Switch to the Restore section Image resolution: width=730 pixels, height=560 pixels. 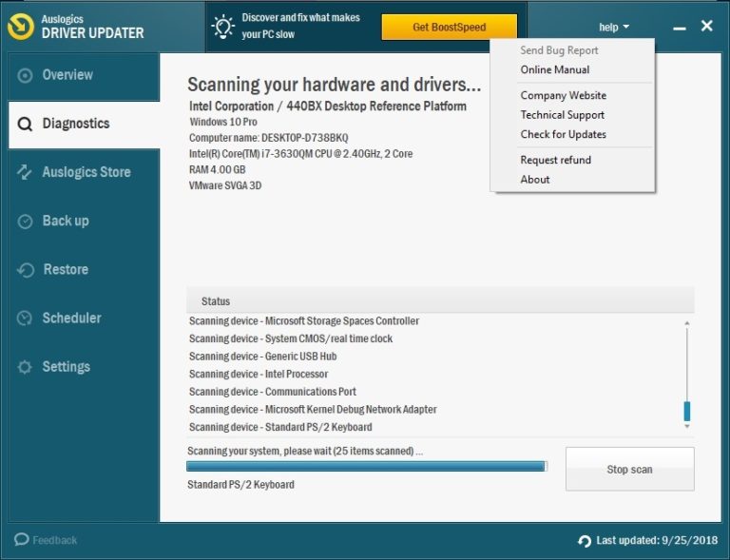85,270
